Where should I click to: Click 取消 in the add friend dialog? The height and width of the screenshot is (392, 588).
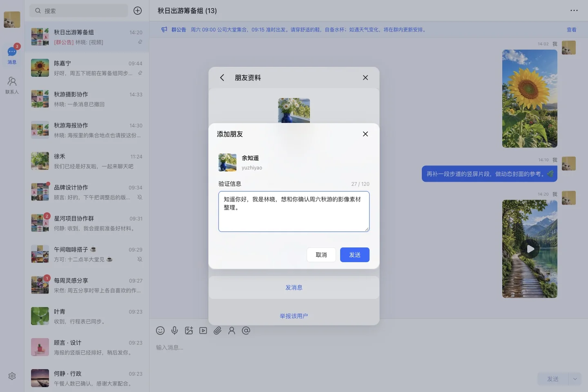[321, 255]
